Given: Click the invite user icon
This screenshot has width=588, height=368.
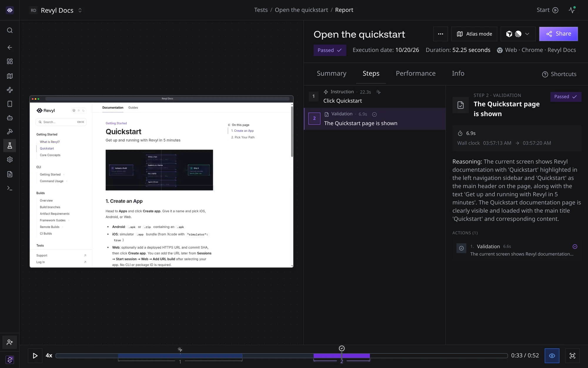Looking at the screenshot, I should coord(10,342).
